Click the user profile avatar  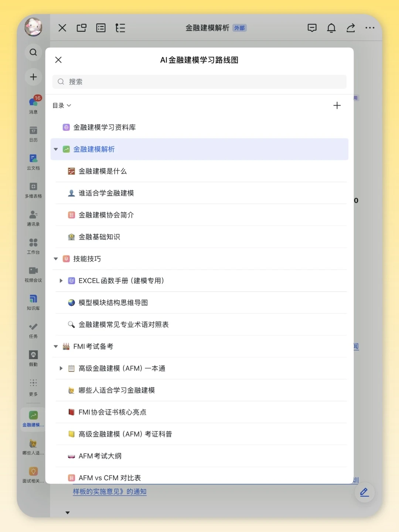click(x=33, y=27)
